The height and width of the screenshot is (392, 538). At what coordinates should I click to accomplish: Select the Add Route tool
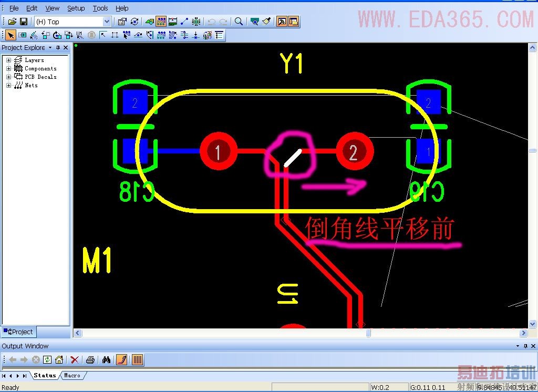(x=127, y=35)
